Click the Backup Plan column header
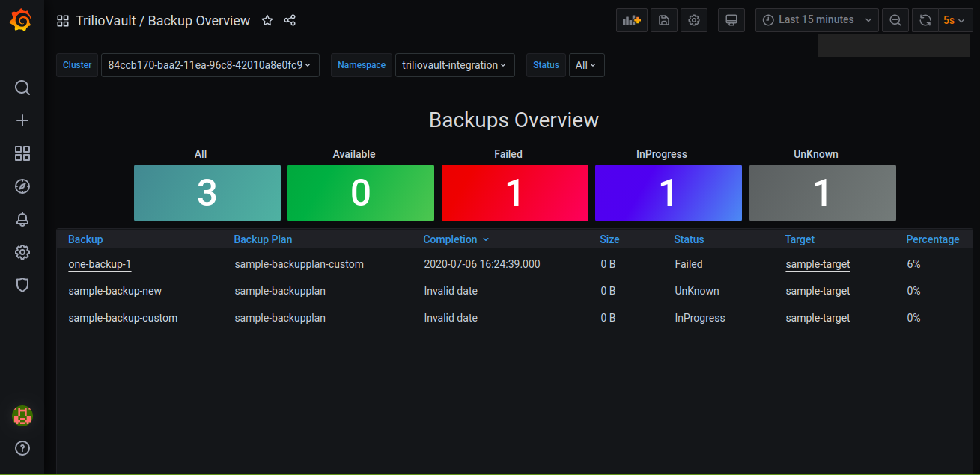Viewport: 980px width, 475px height. (263, 239)
